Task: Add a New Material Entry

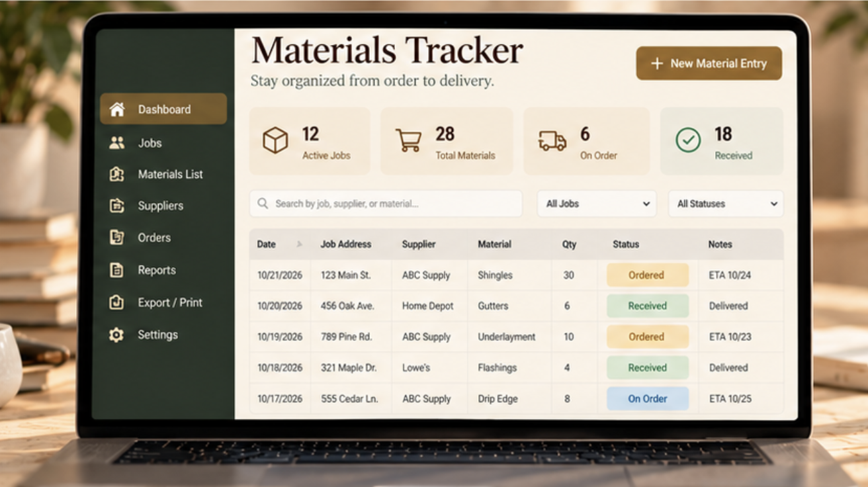Action: coord(709,64)
